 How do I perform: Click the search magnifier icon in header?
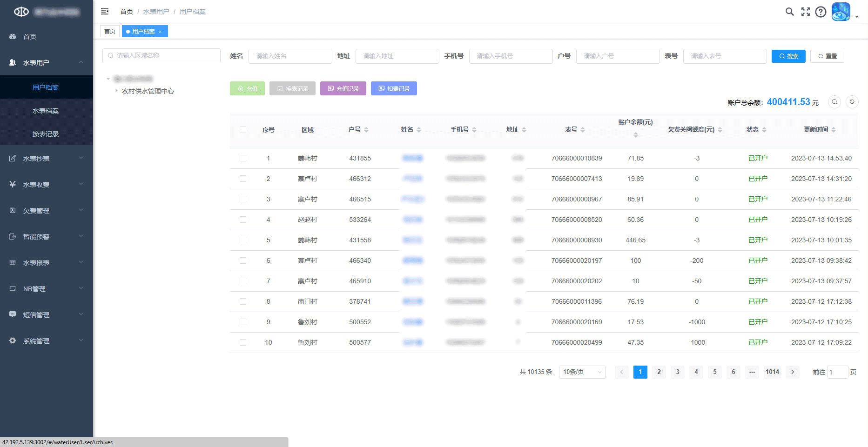[x=789, y=12]
